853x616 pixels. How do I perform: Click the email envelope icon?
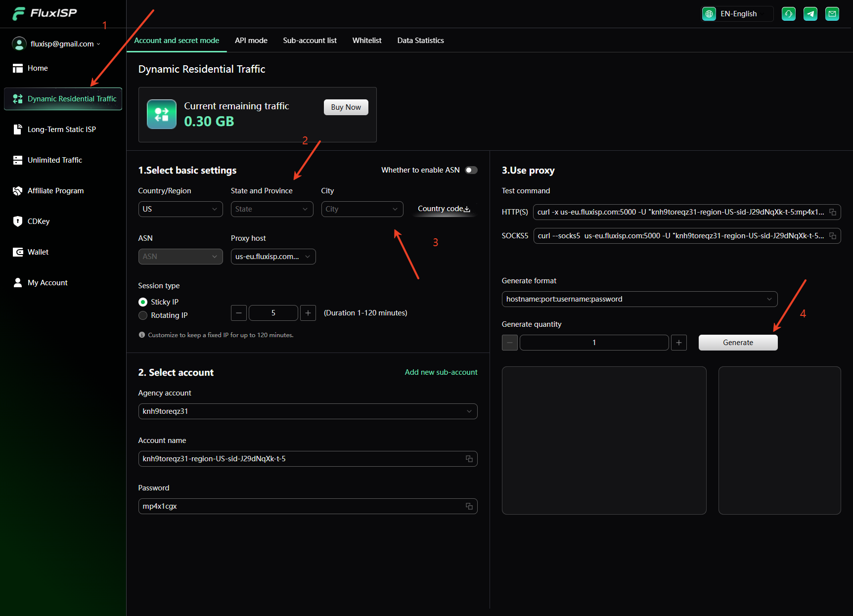(x=832, y=14)
